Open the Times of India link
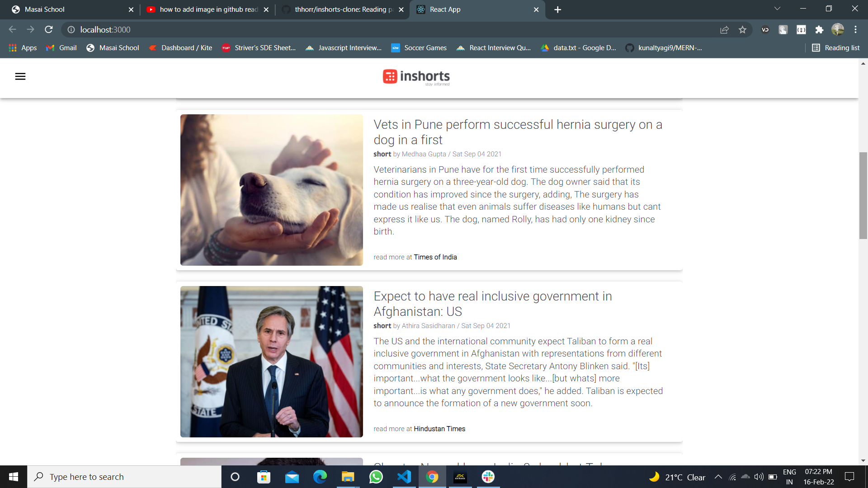Image resolution: width=868 pixels, height=488 pixels. [x=435, y=257]
